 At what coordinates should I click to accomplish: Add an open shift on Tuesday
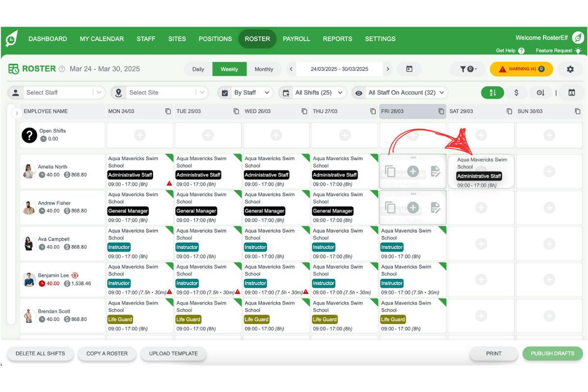click(208, 135)
